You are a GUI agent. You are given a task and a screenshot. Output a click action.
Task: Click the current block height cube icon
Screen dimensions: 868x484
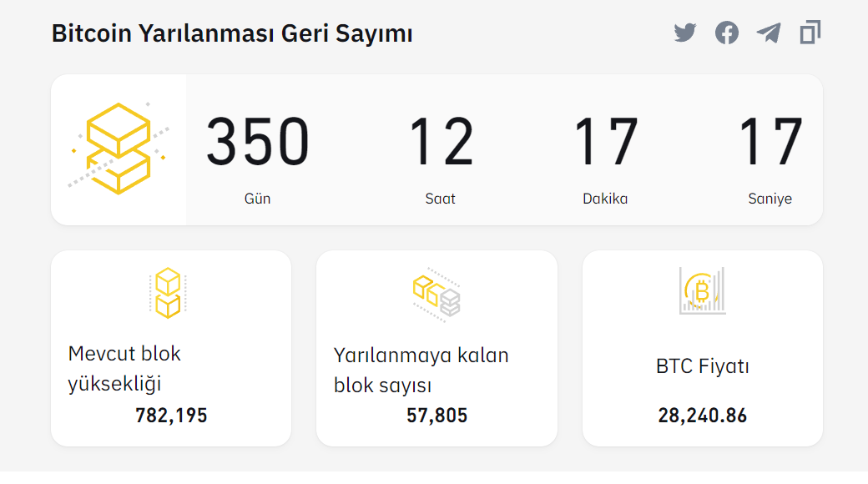(x=169, y=293)
